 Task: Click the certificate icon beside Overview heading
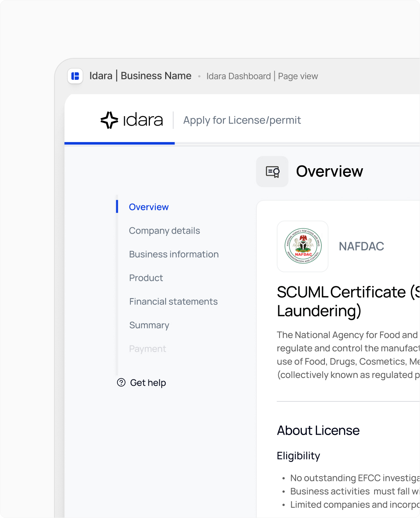click(x=272, y=171)
